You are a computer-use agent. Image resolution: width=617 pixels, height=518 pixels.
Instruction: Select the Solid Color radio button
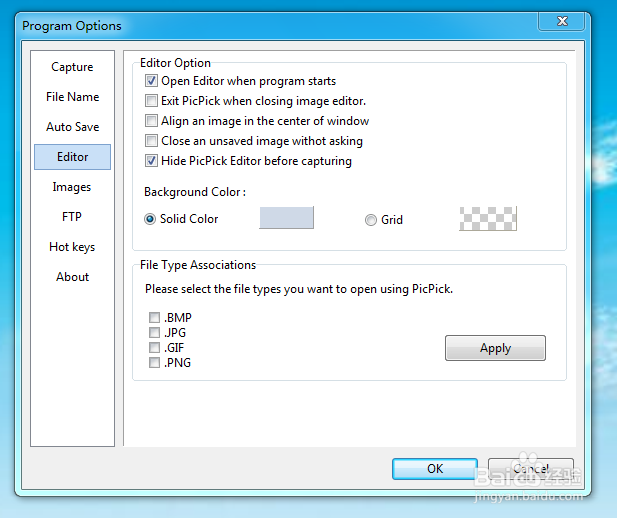(150, 219)
